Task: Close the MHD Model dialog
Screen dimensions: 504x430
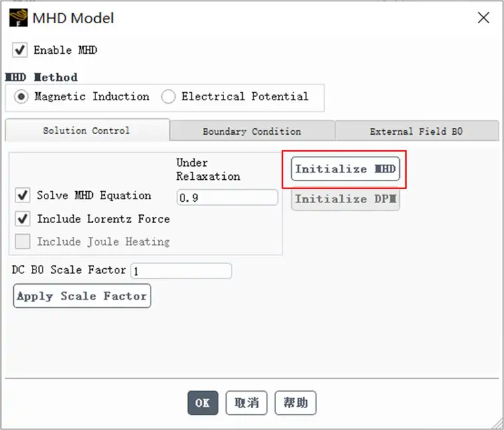Action: pos(483,18)
